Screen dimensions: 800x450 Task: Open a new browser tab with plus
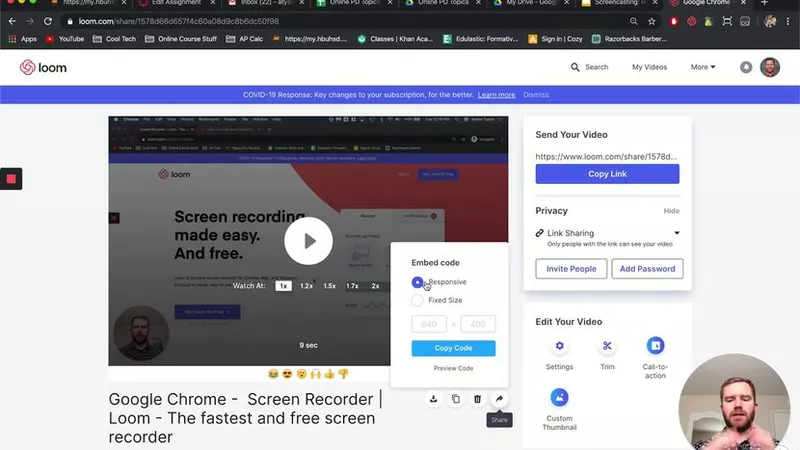(764, 3)
